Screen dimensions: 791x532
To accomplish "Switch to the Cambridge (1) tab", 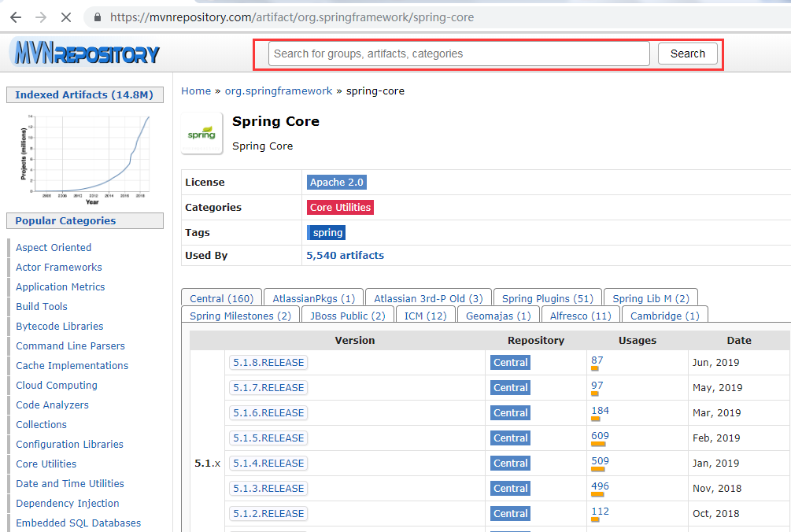I will click(664, 315).
